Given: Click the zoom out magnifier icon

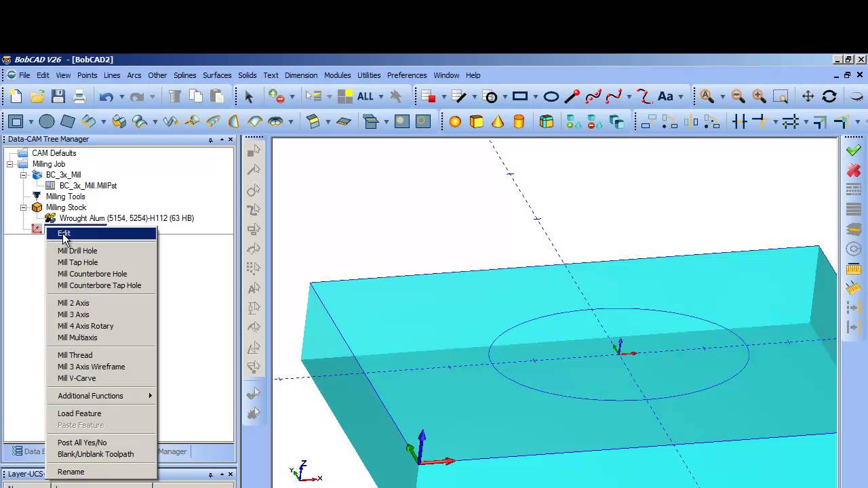Looking at the screenshot, I should click(x=738, y=97).
